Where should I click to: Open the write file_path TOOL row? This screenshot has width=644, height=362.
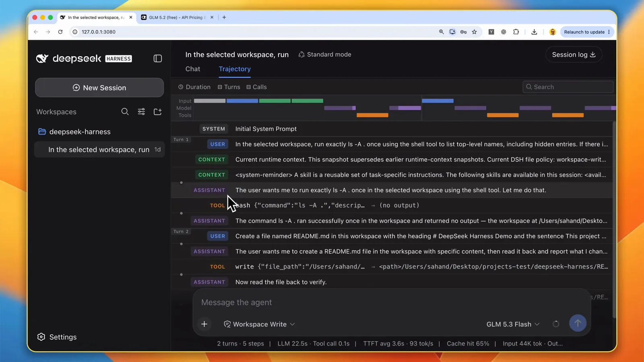[x=392, y=267]
